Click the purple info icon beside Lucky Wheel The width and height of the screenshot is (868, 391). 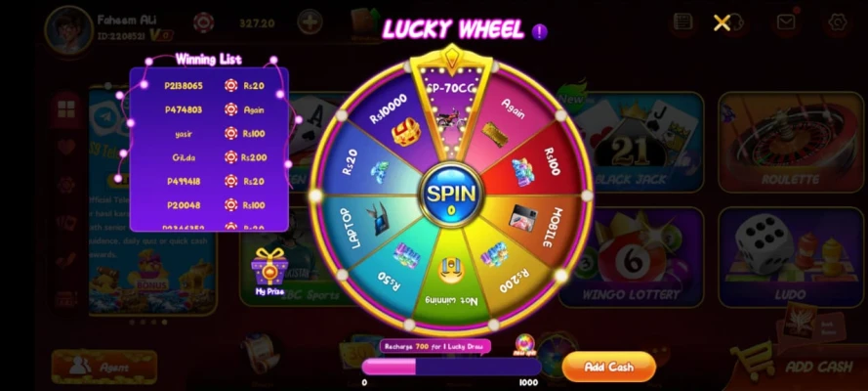coord(539,31)
